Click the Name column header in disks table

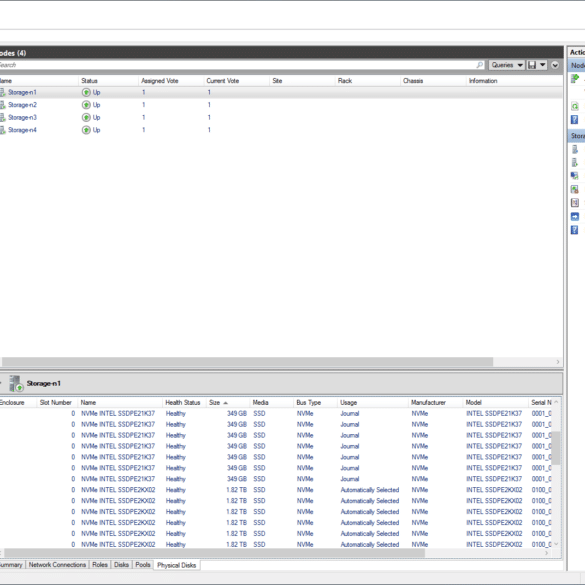pos(120,403)
